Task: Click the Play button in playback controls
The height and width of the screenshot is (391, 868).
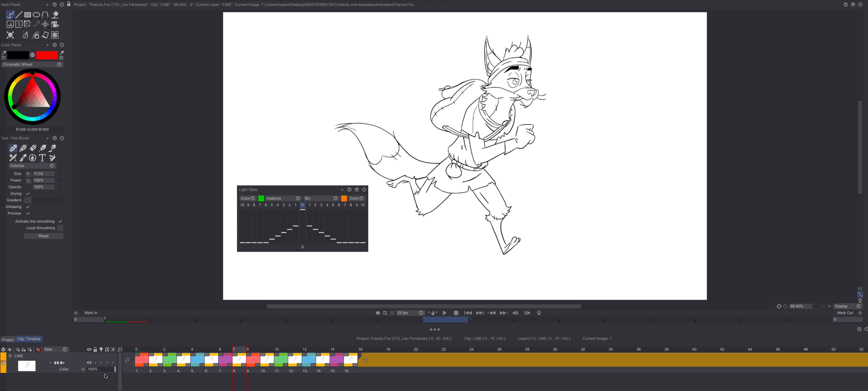Action: click(x=444, y=313)
